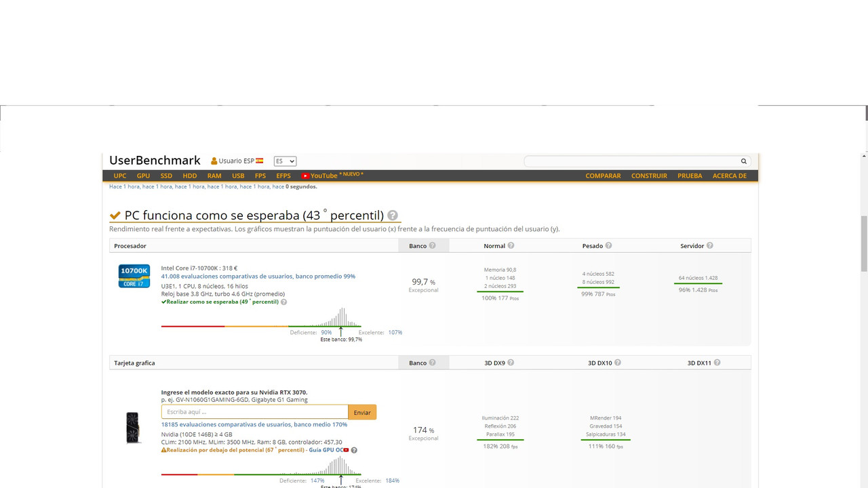Click help icon after Guía GPU OC
Viewport: 868px width, 488px height.
point(354,450)
